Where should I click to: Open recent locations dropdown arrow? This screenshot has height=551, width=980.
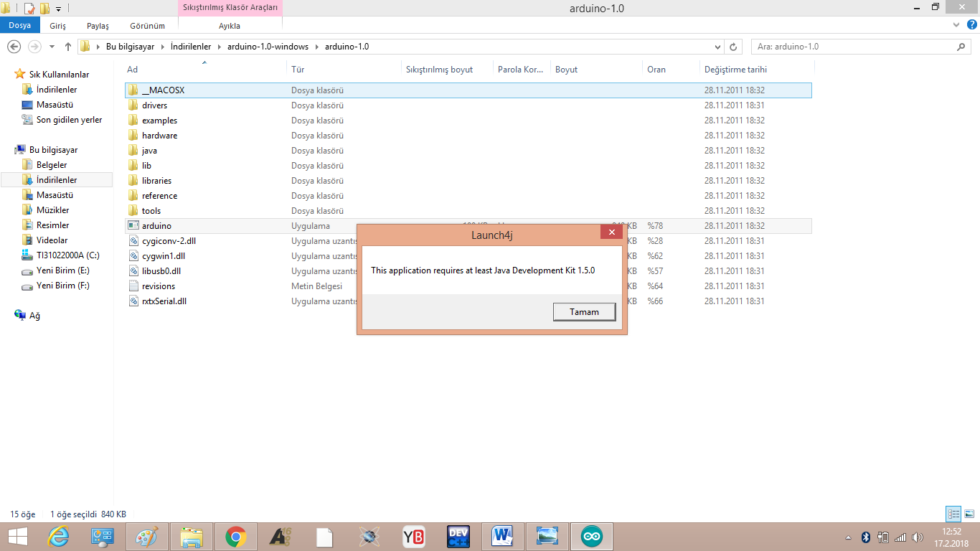click(x=52, y=47)
